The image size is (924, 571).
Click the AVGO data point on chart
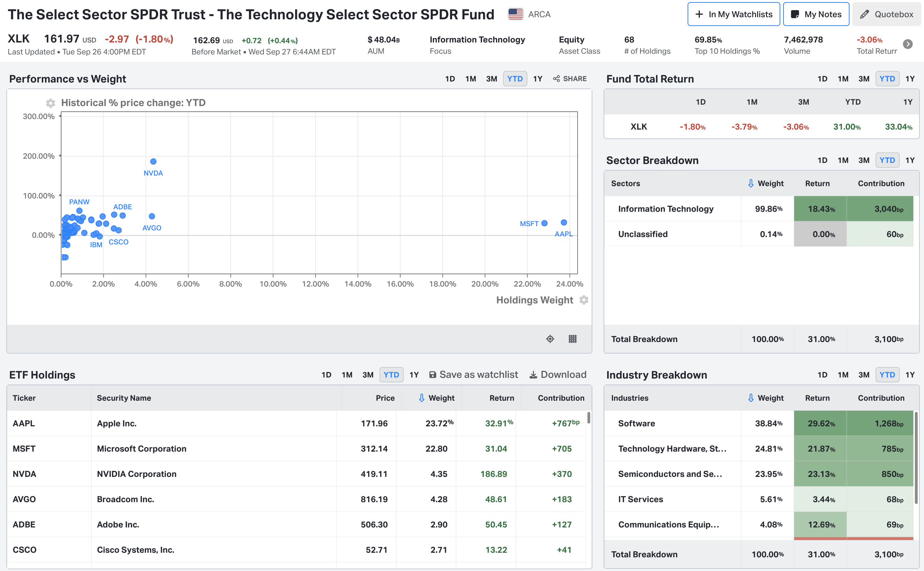(152, 216)
